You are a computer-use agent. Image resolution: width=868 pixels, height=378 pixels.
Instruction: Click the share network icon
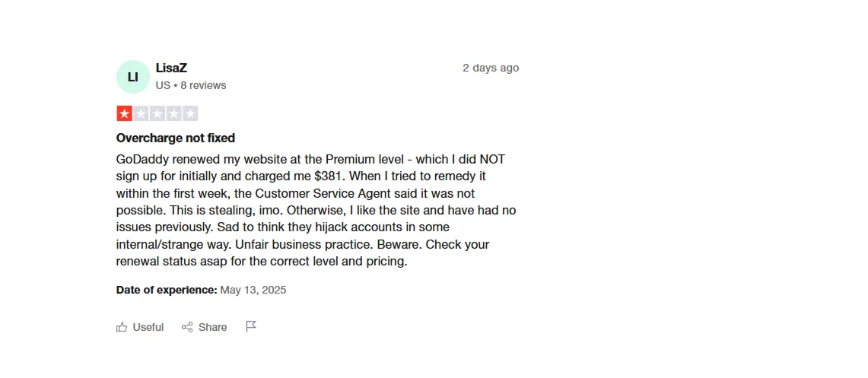187,327
